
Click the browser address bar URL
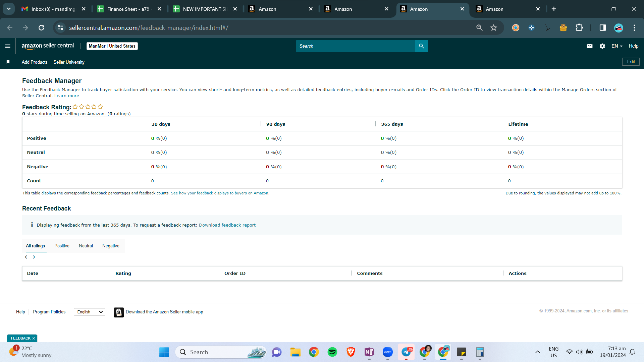pyautogui.click(x=149, y=28)
